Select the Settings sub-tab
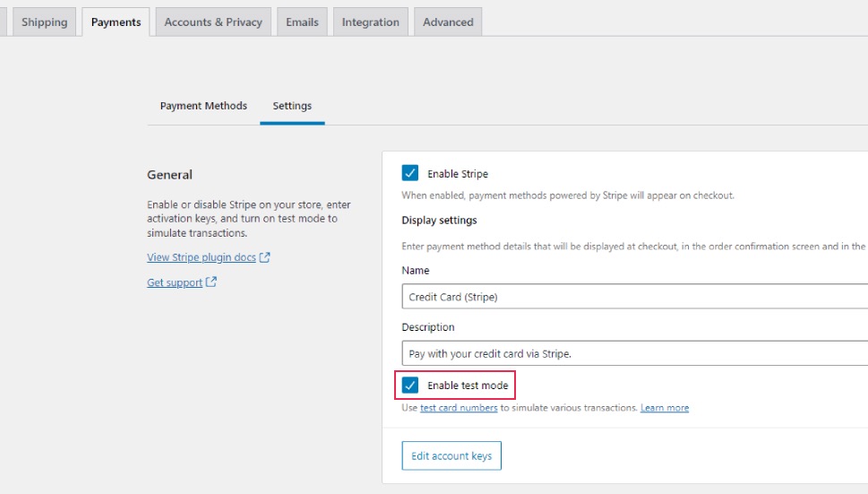 pyautogui.click(x=292, y=106)
